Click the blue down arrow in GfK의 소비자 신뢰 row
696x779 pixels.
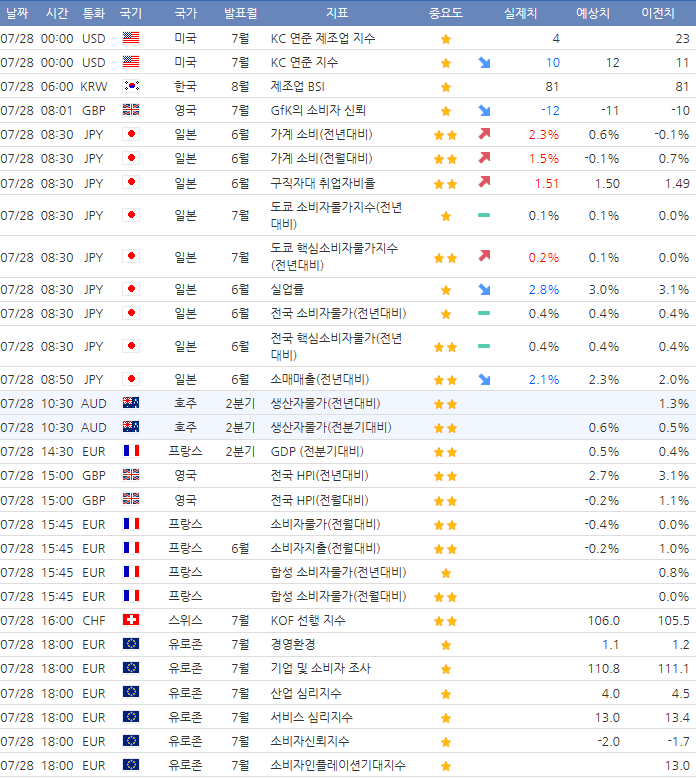click(x=484, y=110)
